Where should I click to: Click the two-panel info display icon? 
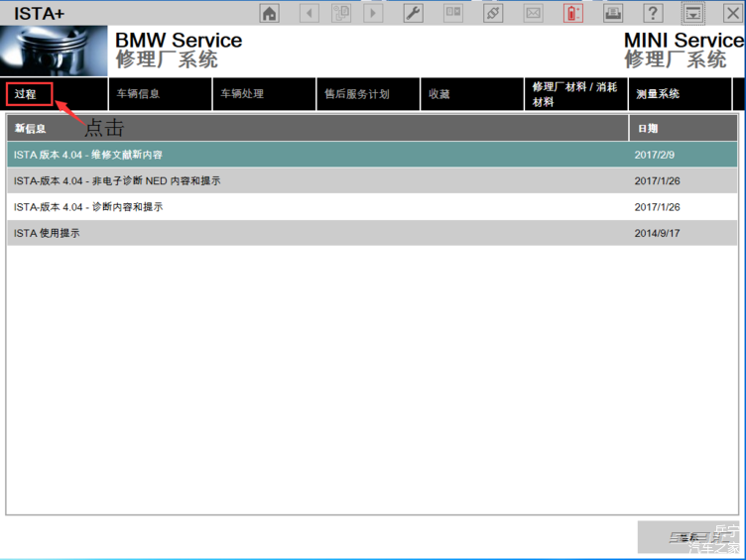453,13
